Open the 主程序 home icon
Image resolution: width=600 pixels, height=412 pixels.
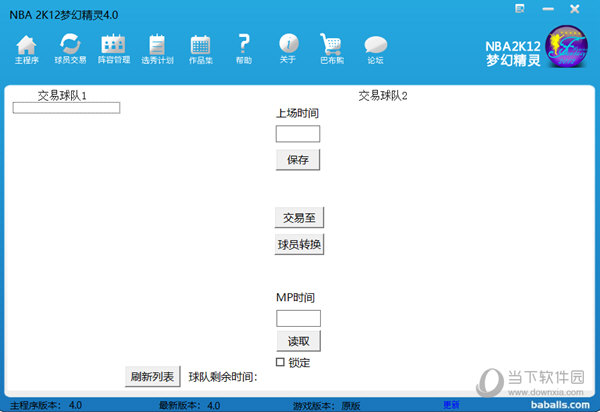(26, 49)
